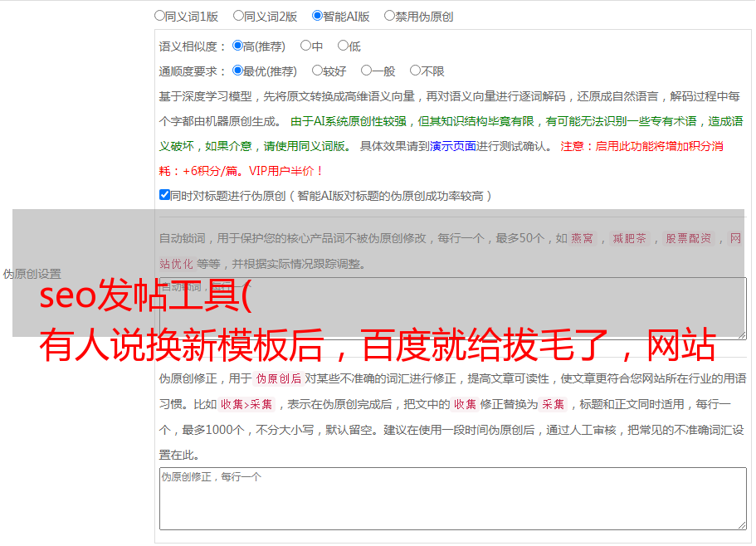Click the 股票配资 example keyword

(x=689, y=238)
